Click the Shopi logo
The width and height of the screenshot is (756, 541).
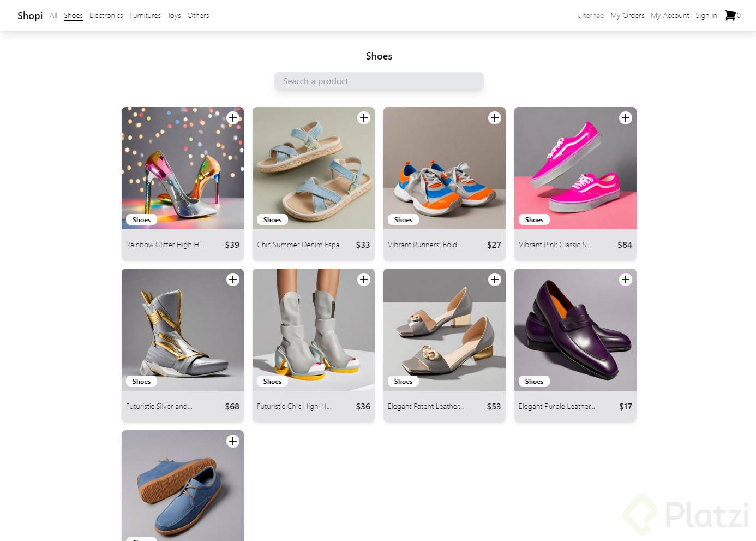[30, 16]
